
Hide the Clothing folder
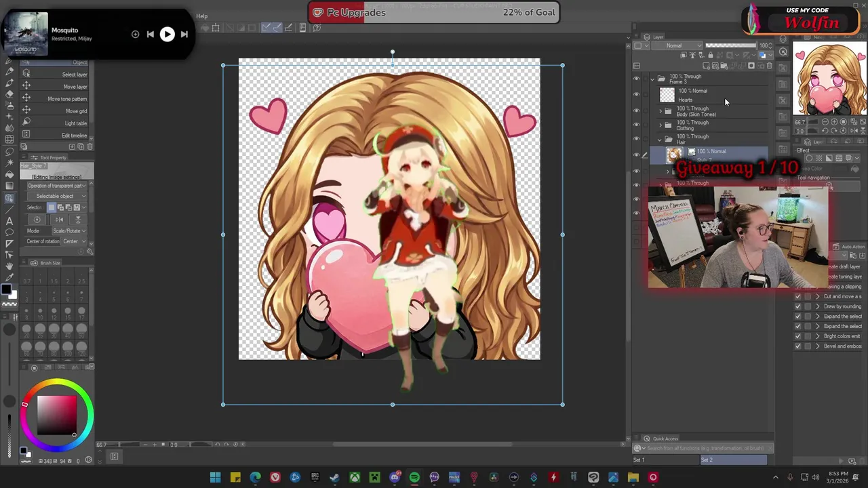(x=636, y=125)
